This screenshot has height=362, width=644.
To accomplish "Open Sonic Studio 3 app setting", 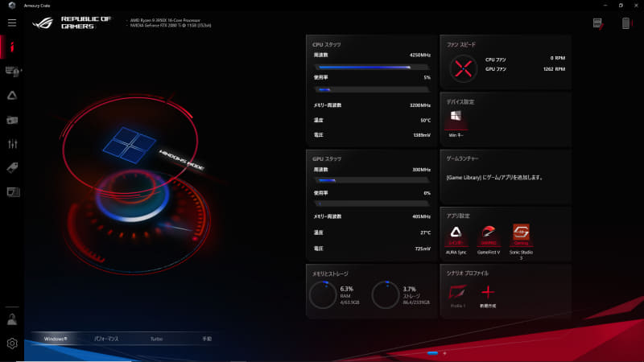I will (521, 241).
